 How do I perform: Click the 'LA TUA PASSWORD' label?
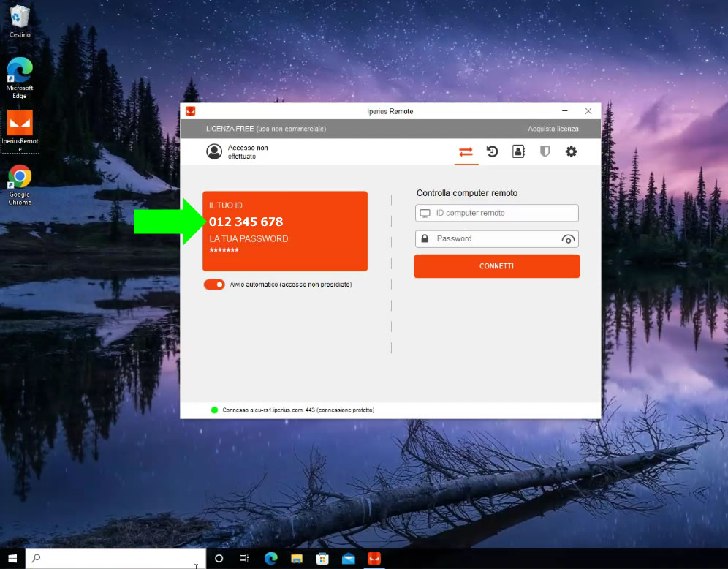[x=249, y=238]
